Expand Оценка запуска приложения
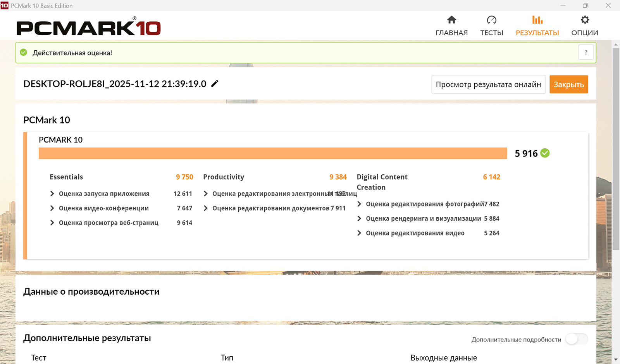This screenshot has width=620, height=364. [x=52, y=194]
